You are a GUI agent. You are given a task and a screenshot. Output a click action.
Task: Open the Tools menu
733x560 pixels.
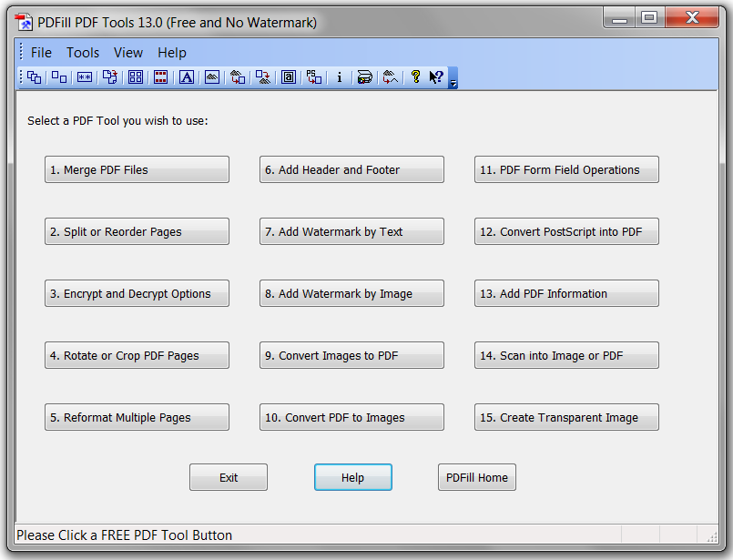(83, 53)
